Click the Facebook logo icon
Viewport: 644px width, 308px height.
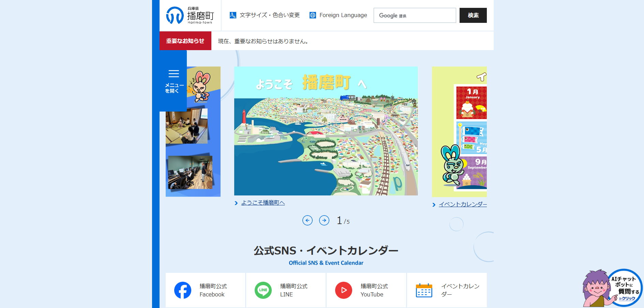(183, 290)
